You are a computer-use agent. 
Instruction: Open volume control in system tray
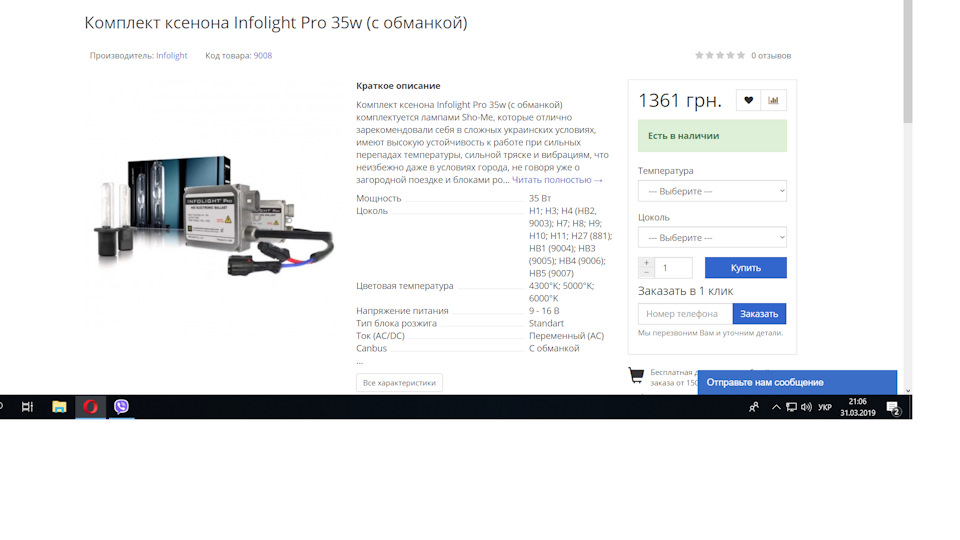[806, 407]
